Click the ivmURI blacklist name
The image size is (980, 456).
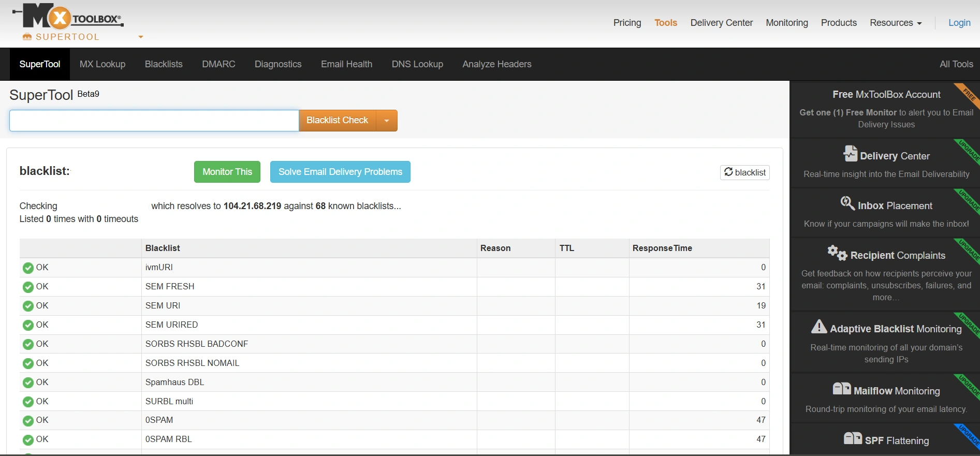tap(159, 268)
